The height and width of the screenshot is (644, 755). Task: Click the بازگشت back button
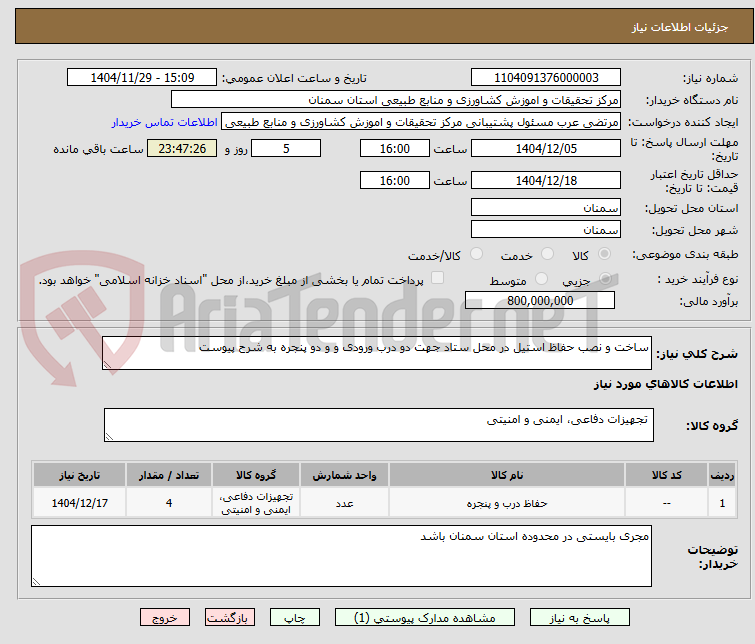230,618
